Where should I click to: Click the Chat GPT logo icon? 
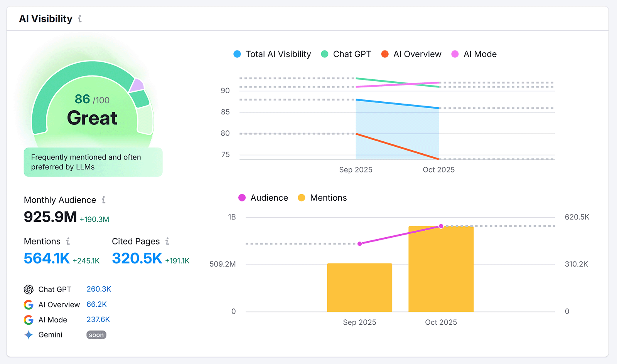pyautogui.click(x=29, y=289)
